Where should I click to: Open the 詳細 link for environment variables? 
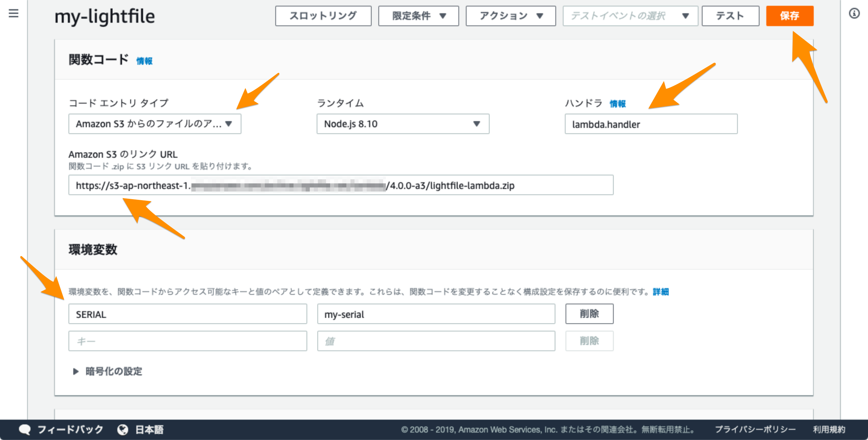(661, 292)
